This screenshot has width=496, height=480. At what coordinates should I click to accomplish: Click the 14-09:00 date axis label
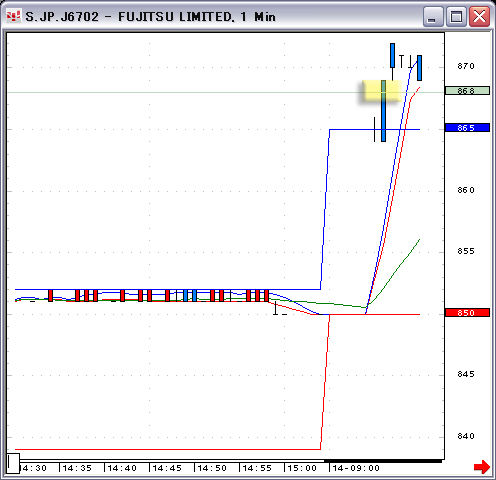point(356,468)
